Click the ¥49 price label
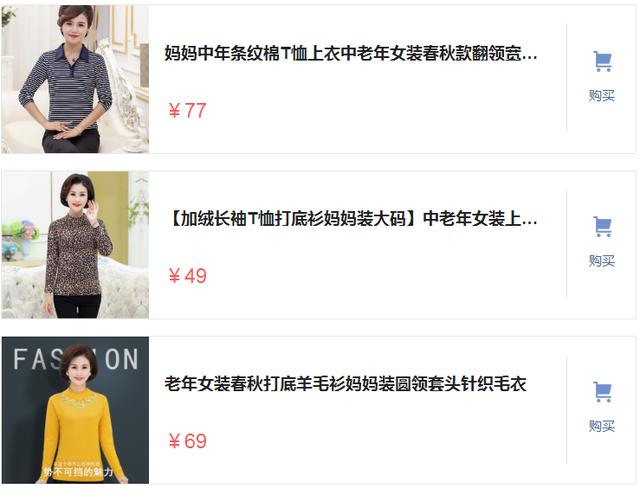640x495 pixels. click(187, 276)
